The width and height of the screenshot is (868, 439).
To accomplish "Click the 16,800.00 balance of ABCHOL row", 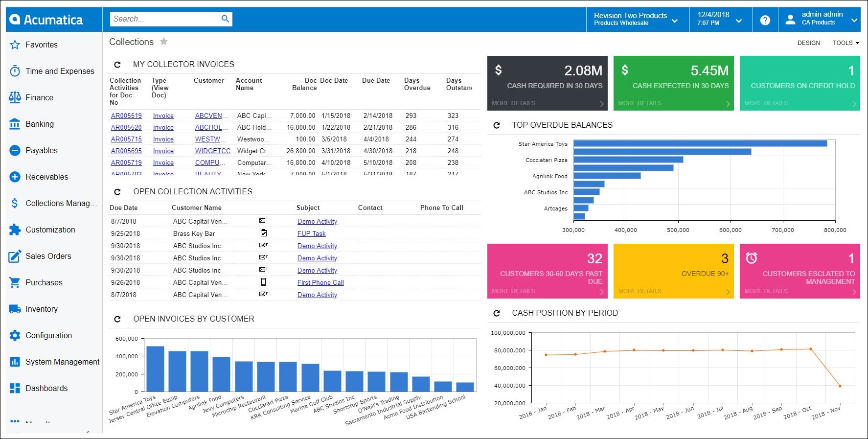I will point(301,127).
